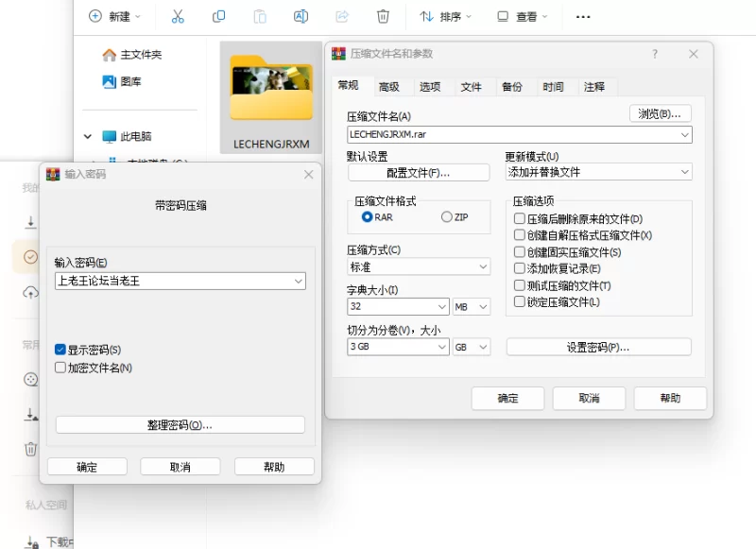Viewport: 756px width, 549px height.
Task: Click the Share icon in Explorer toolbar
Action: (342, 16)
